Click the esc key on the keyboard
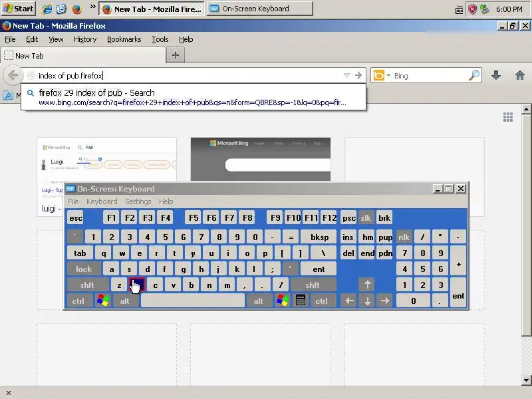 76,218
